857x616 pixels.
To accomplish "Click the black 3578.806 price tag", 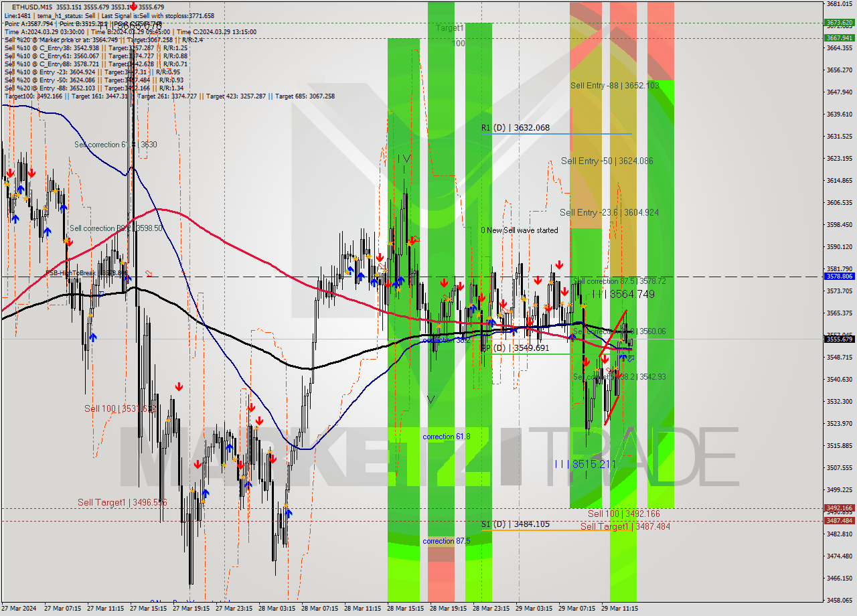I will [x=839, y=276].
